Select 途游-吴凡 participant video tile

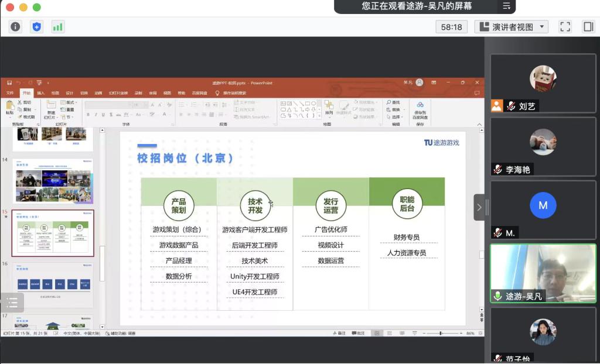543,273
